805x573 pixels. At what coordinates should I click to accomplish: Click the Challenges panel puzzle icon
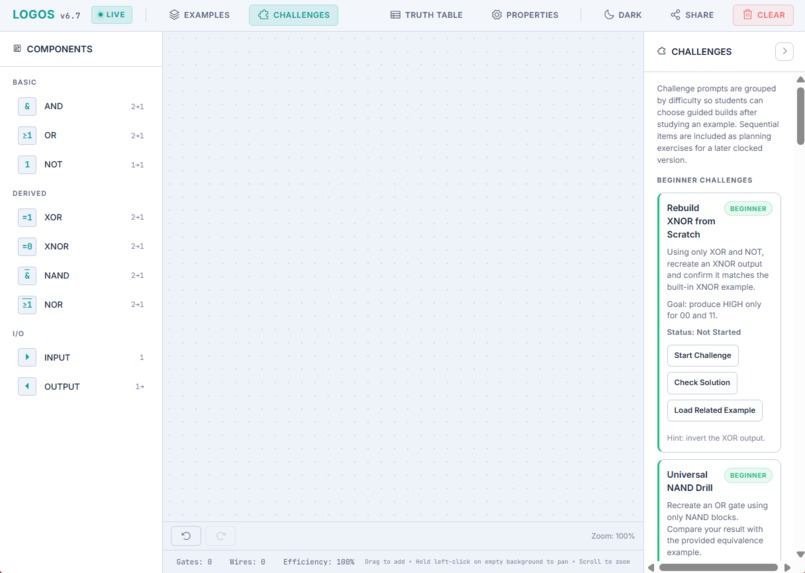pos(661,51)
